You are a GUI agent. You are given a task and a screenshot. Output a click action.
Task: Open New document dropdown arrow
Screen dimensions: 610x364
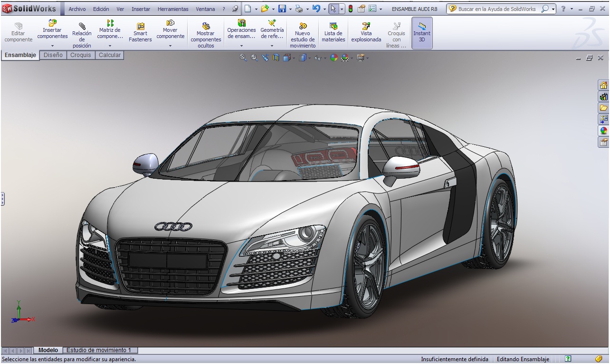[x=256, y=9]
